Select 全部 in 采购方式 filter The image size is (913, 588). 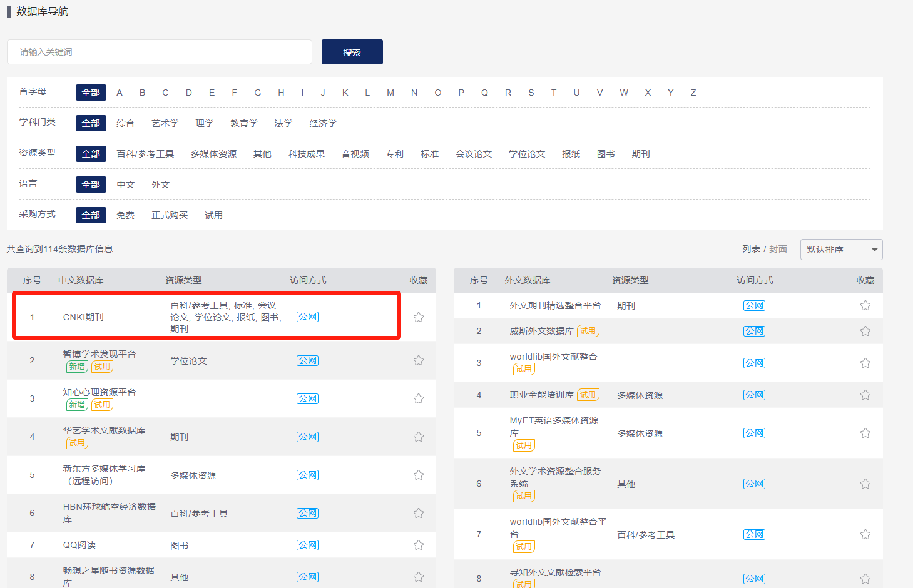[91, 215]
